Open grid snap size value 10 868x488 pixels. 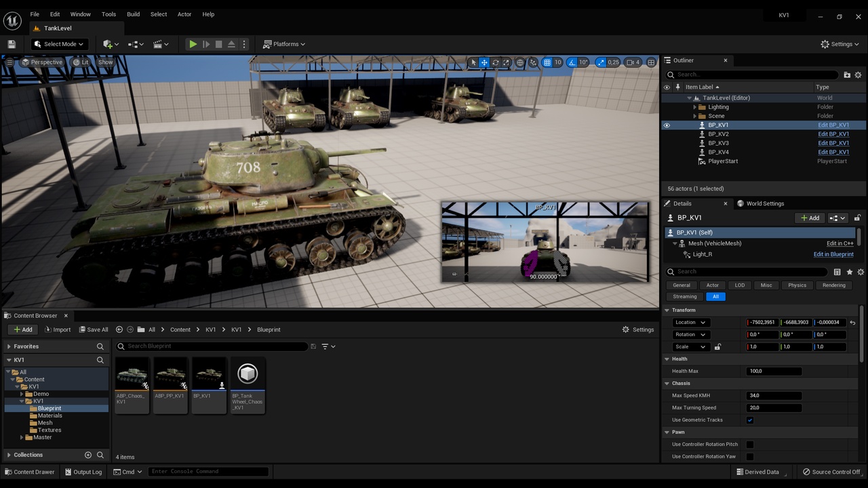coord(558,62)
